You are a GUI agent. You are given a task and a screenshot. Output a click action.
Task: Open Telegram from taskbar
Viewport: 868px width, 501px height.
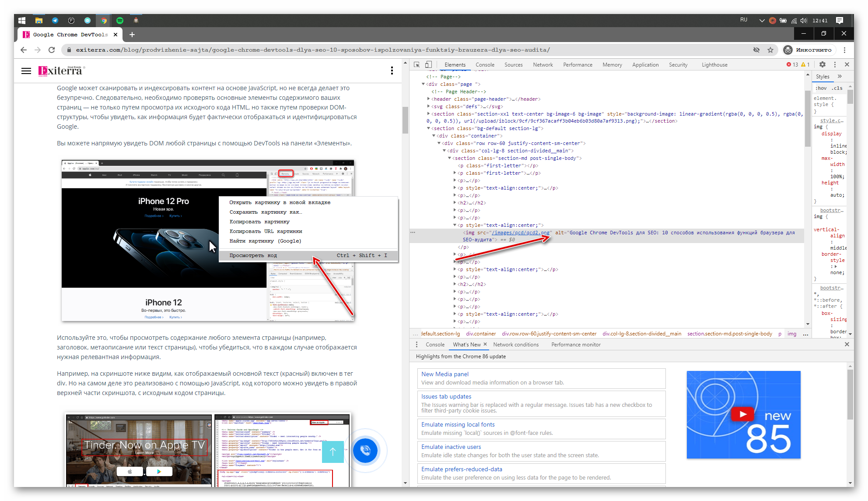(55, 20)
